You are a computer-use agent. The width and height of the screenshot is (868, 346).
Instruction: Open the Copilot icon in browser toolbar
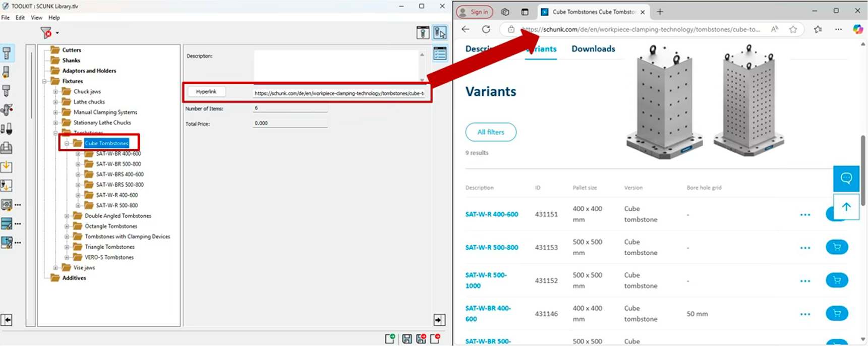[x=858, y=29]
